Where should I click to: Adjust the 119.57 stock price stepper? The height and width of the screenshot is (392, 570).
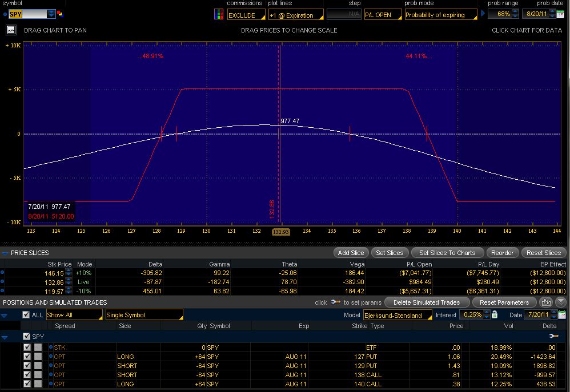[x=69, y=290]
